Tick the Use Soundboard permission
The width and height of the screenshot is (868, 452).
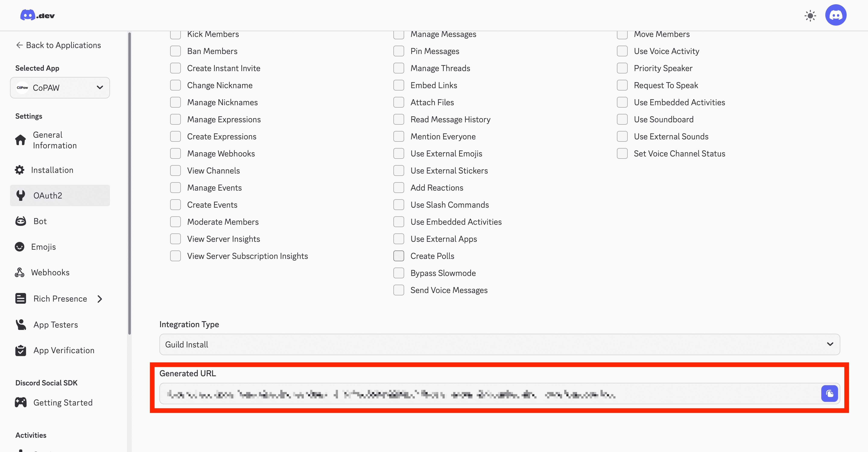[622, 119]
